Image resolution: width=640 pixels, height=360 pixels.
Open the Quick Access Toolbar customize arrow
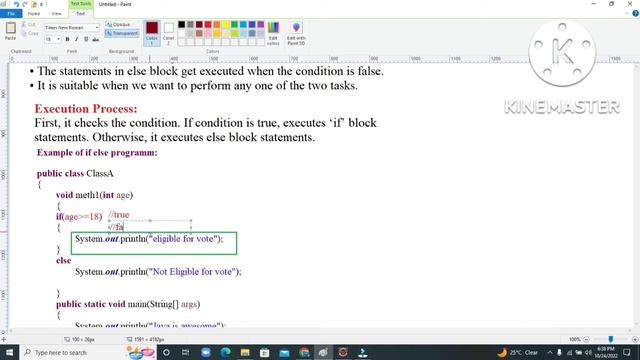tap(42, 4)
